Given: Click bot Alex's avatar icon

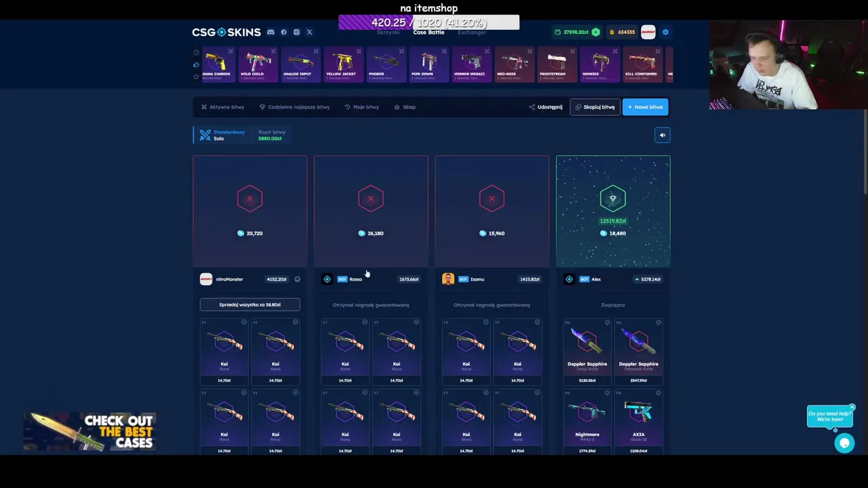Looking at the screenshot, I should [569, 279].
